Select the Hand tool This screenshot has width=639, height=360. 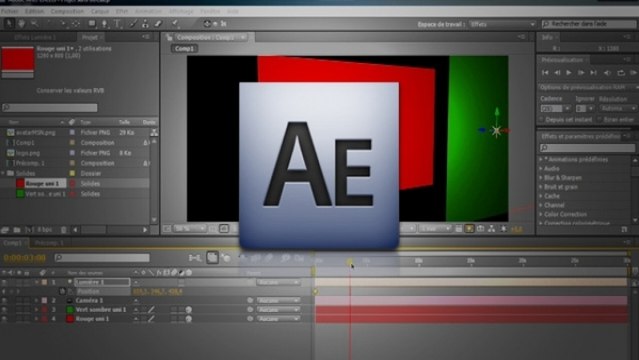[21, 24]
